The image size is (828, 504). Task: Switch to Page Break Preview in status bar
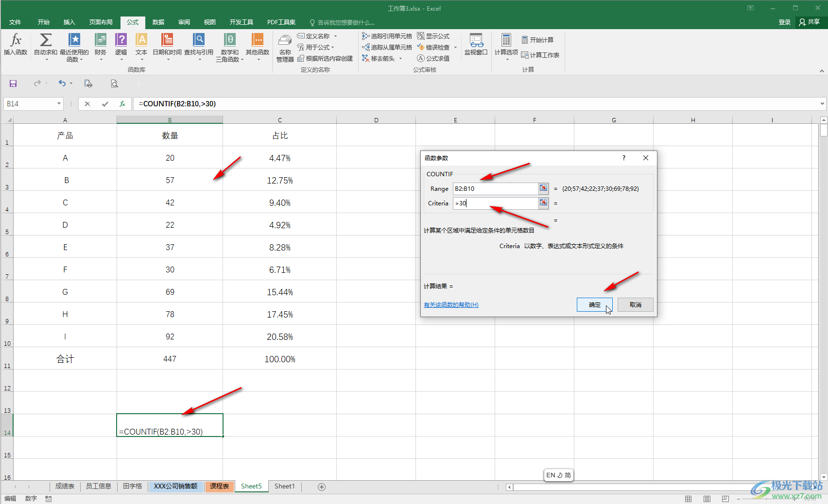(725, 499)
